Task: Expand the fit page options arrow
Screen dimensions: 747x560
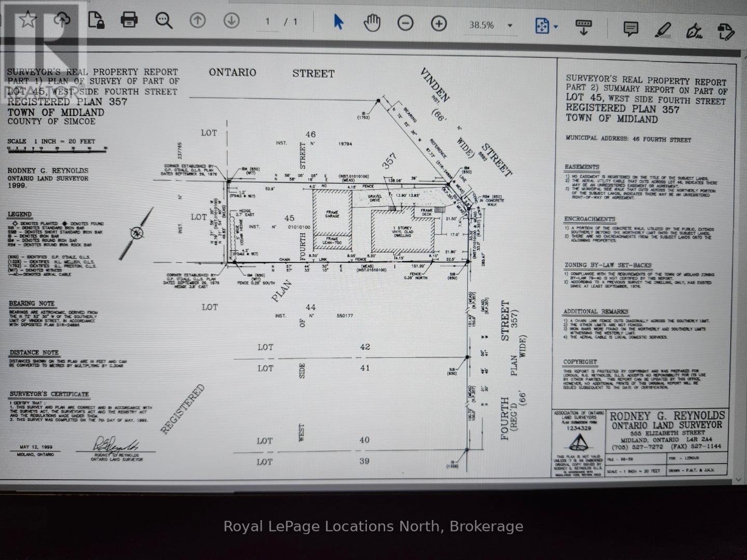Action: pos(556,26)
